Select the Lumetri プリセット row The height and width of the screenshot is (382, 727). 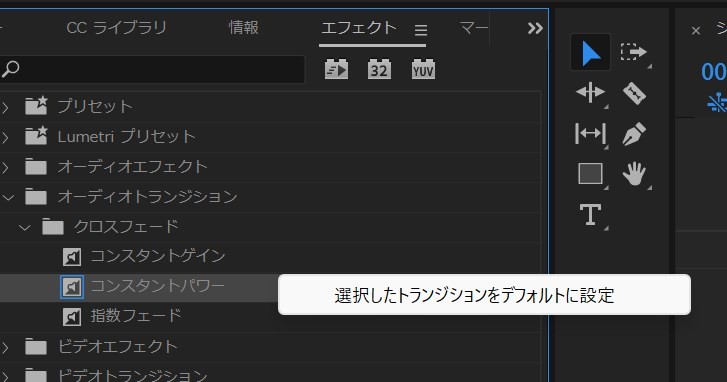270,137
